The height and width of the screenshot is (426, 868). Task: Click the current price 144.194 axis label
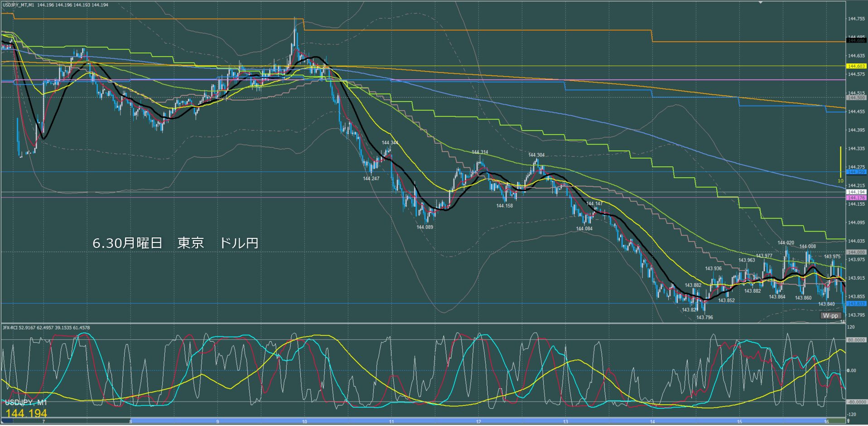coord(856,192)
